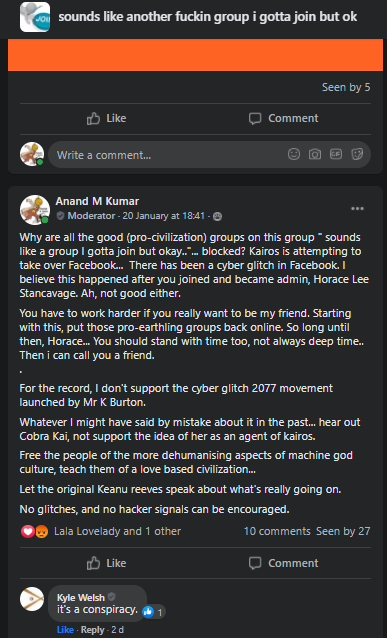This screenshot has height=638, width=387.
Task: Open the three-dot menu on Anand's post
Action: coord(357,209)
